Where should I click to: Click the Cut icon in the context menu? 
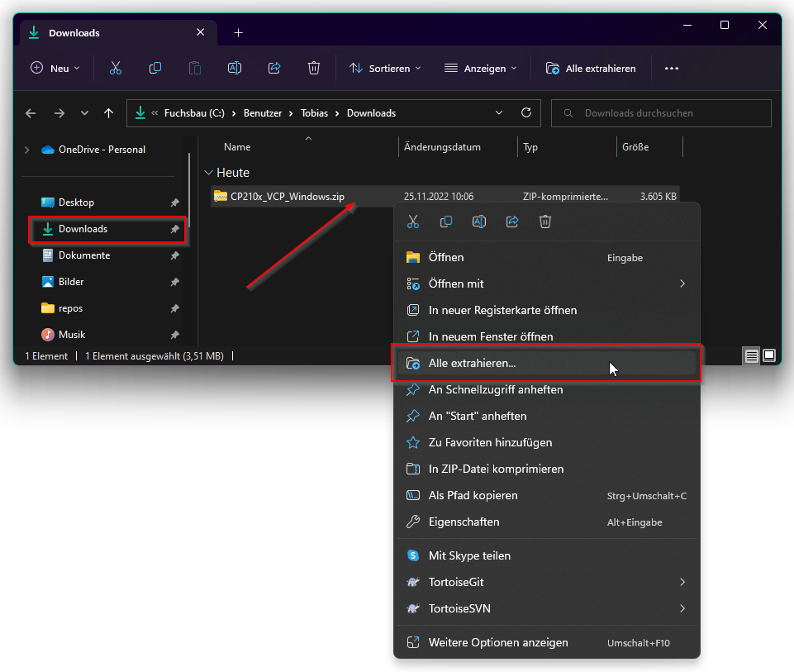tap(413, 222)
